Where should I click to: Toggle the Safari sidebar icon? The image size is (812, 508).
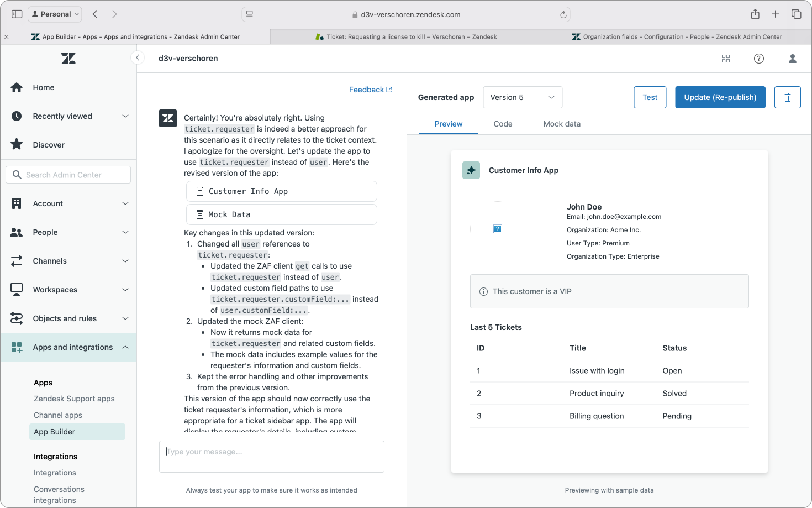[x=17, y=14]
